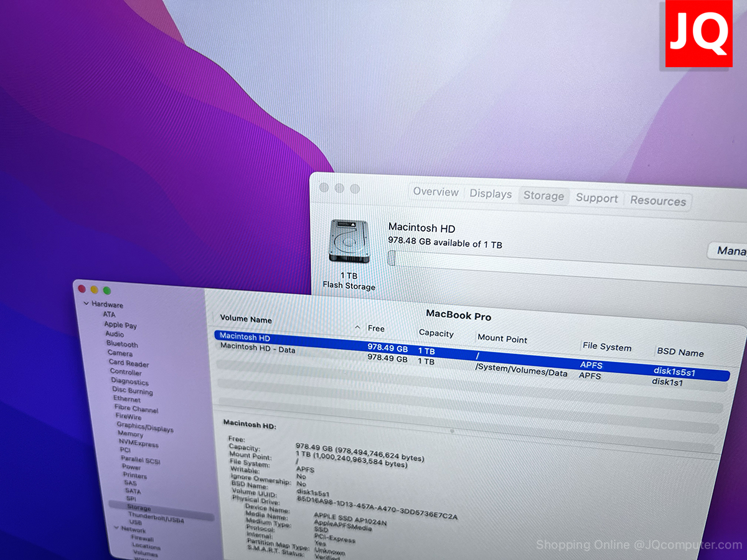Open Graphics/Displays in the sidebar

[x=144, y=427]
